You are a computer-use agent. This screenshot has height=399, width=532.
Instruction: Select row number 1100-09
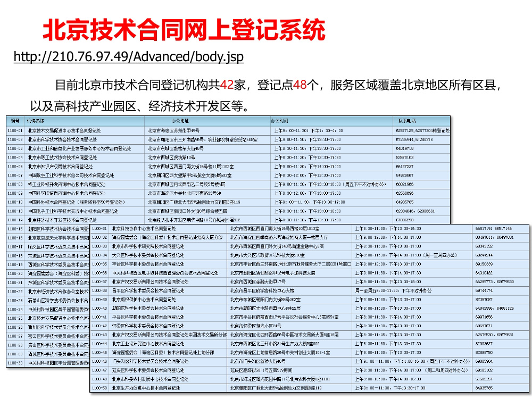[x=15, y=193]
